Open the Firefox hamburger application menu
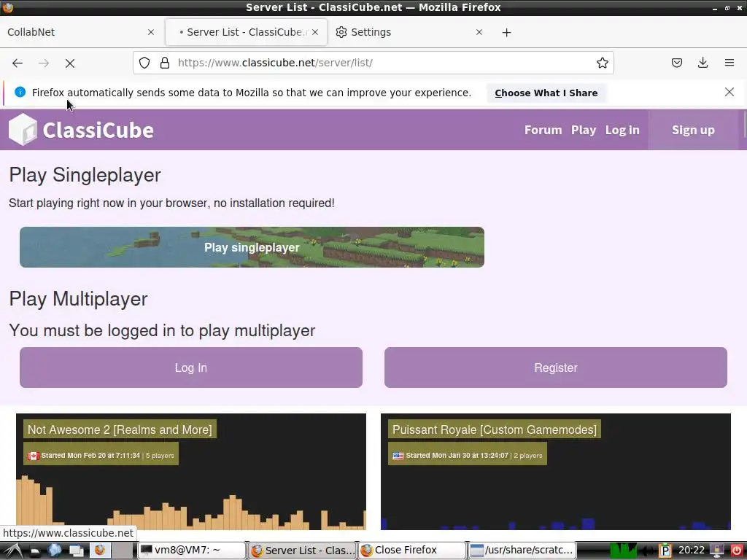This screenshot has width=747, height=560. pyautogui.click(x=729, y=63)
